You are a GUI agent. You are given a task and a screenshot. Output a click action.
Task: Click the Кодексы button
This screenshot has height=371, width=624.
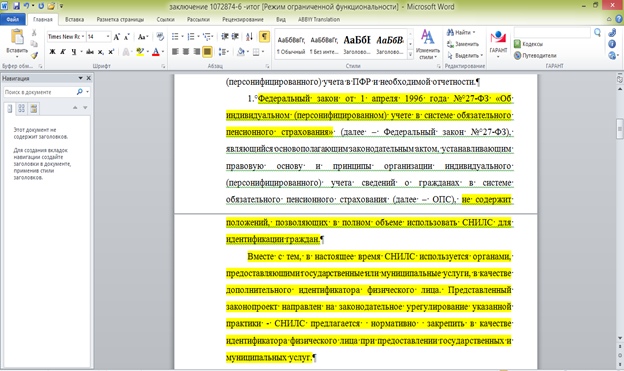pyautogui.click(x=528, y=44)
